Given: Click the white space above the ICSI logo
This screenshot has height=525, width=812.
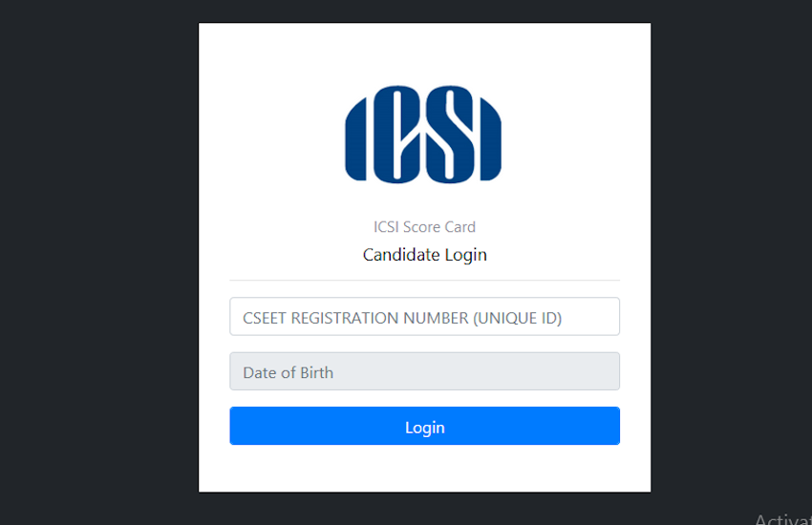Looking at the screenshot, I should pos(425,53).
